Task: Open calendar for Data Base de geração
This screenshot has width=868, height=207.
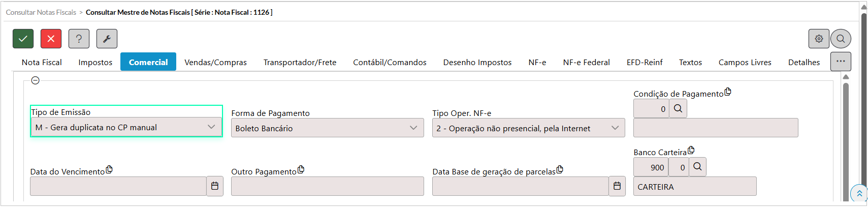Action: (x=617, y=186)
